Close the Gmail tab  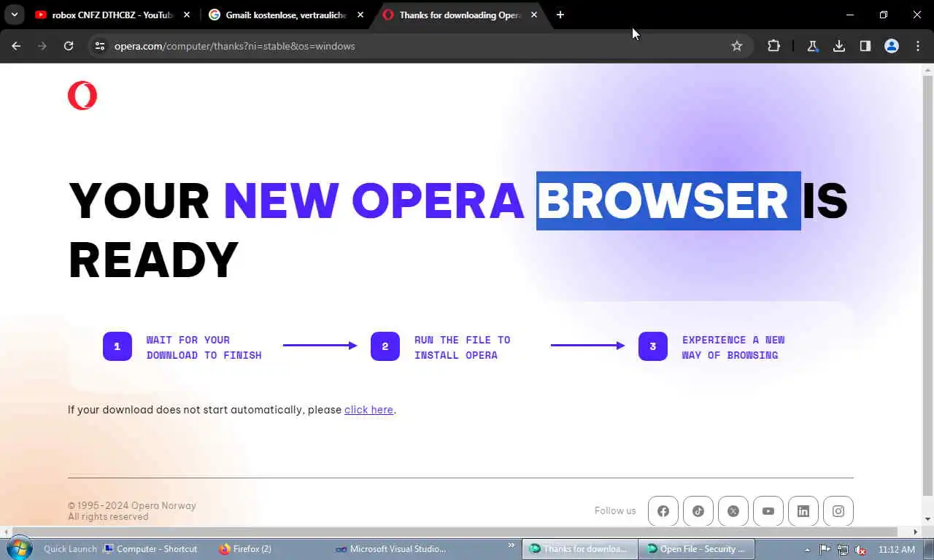coord(360,15)
